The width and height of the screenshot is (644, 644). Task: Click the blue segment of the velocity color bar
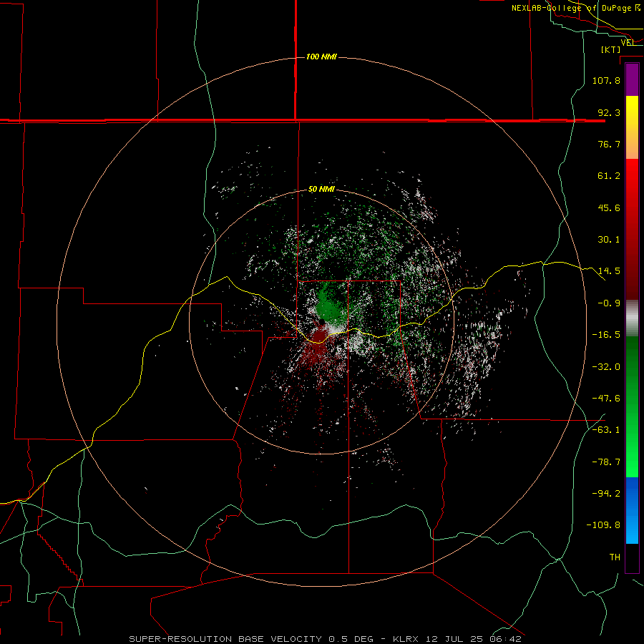tap(632, 510)
